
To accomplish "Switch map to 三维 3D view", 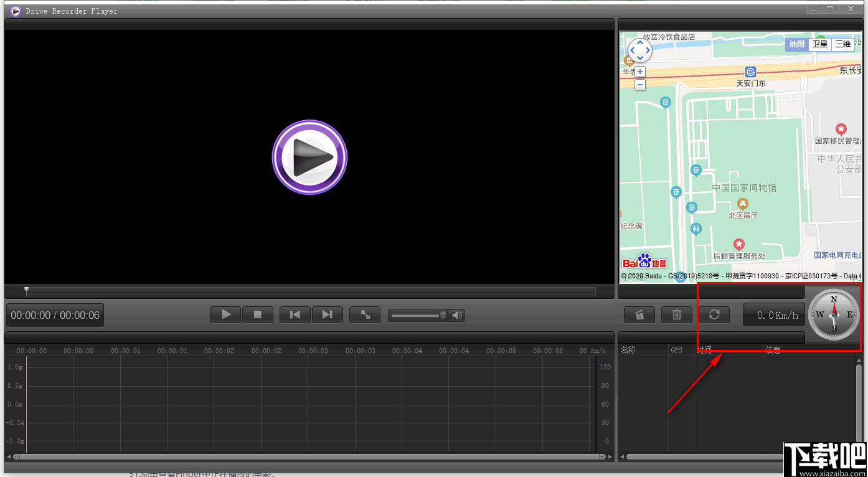I will tap(842, 44).
